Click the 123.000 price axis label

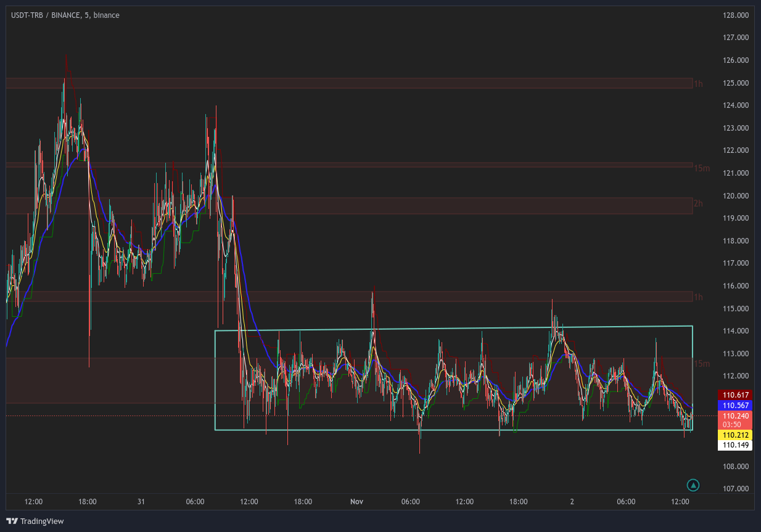tap(734, 128)
